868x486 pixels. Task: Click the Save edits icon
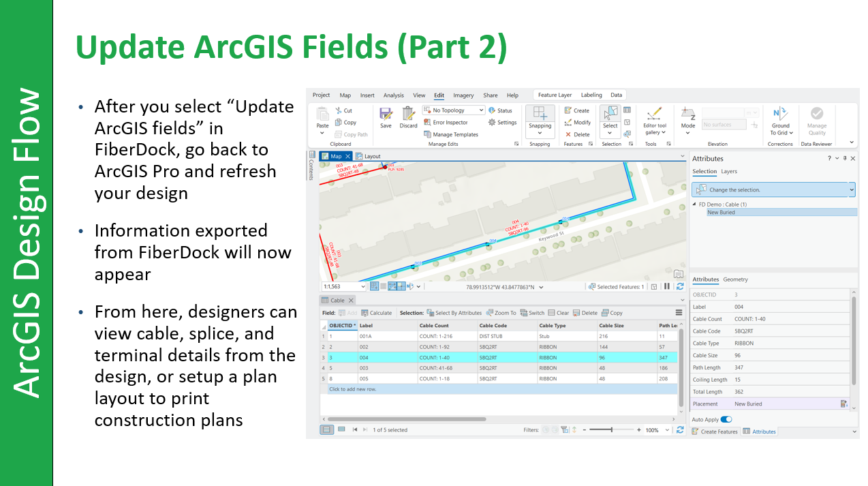click(x=386, y=114)
